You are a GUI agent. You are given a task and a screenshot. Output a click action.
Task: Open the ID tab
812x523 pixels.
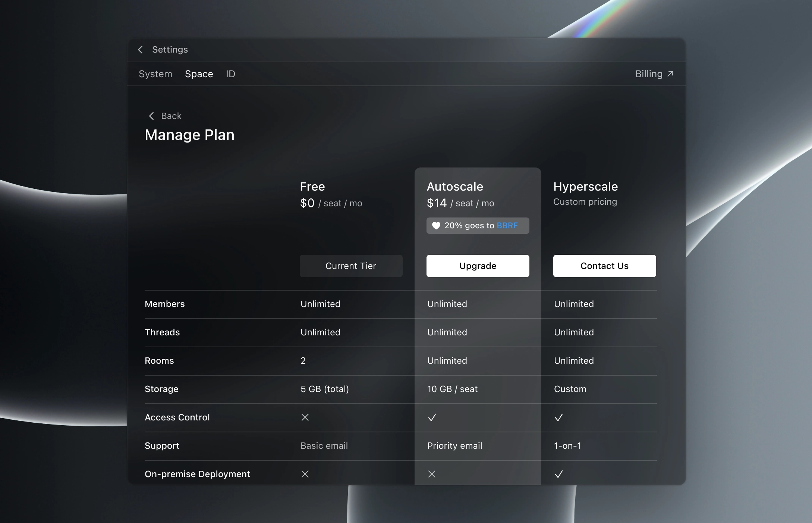tap(230, 74)
